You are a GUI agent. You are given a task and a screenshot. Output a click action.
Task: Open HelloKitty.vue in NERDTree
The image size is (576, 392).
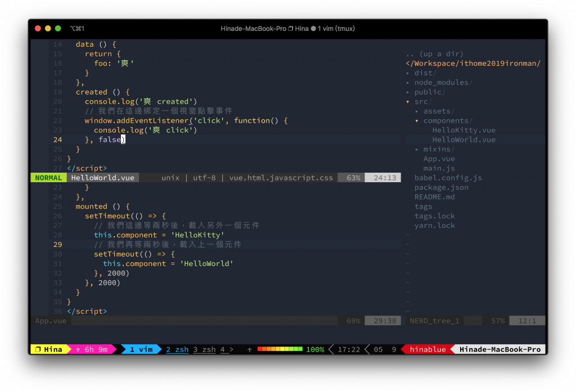point(463,130)
